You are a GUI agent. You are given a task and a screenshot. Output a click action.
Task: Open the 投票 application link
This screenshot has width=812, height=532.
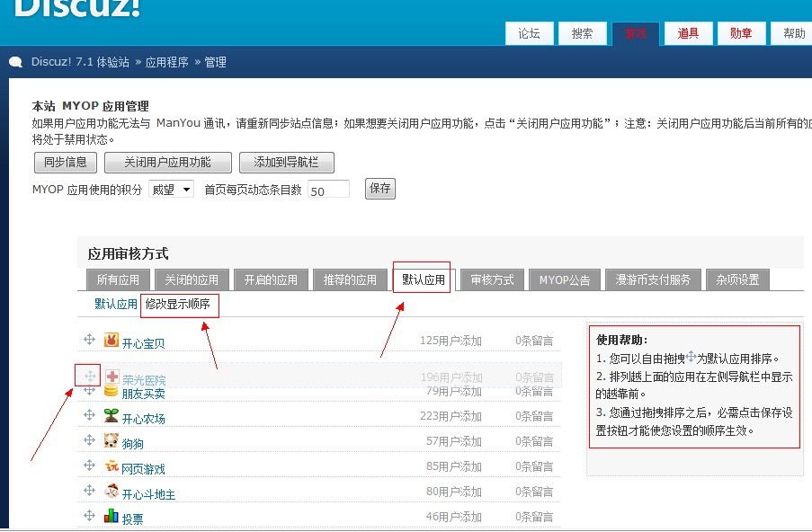pyautogui.click(x=132, y=519)
